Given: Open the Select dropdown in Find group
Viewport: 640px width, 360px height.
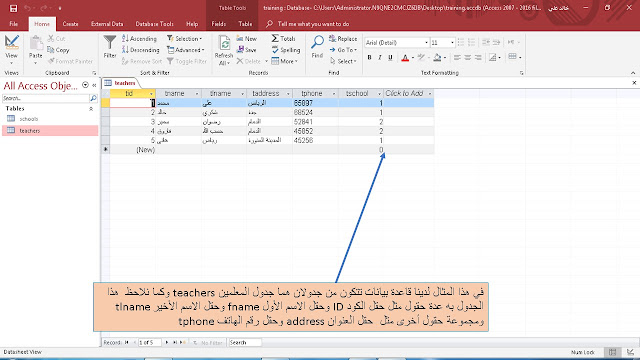Looking at the screenshot, I should pos(343,61).
